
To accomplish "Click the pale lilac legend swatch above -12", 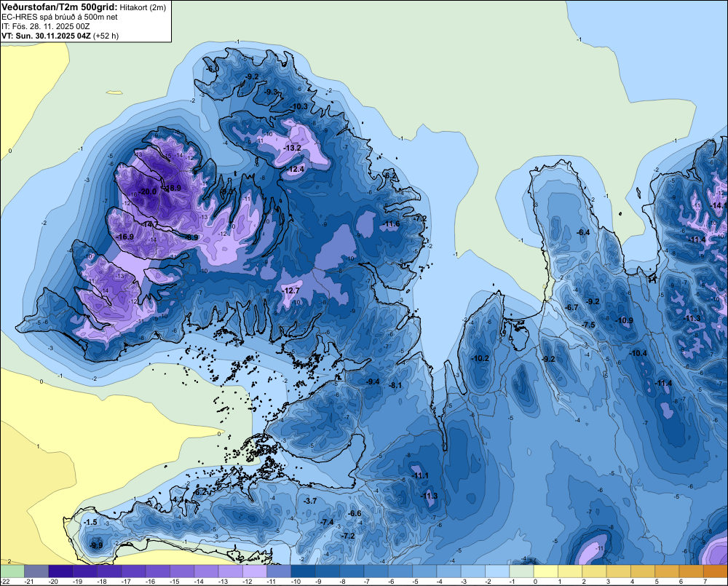I will point(254,571).
